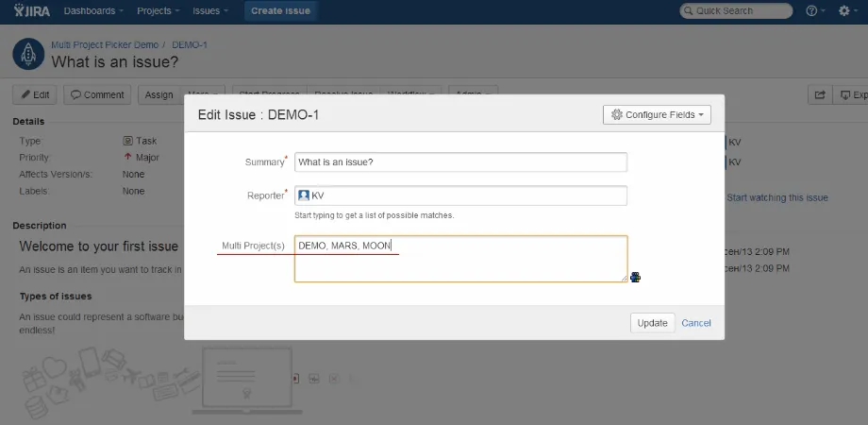
Task: Click the JIRA logo
Action: (x=31, y=10)
